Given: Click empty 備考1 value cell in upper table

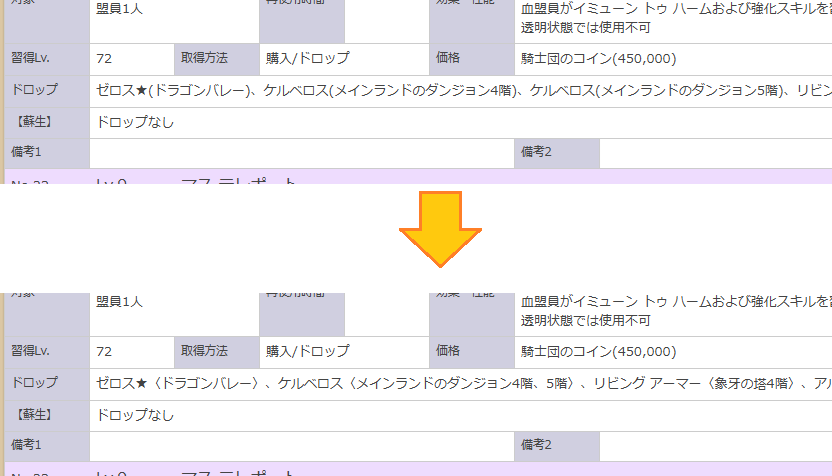Looking at the screenshot, I should tap(302, 153).
